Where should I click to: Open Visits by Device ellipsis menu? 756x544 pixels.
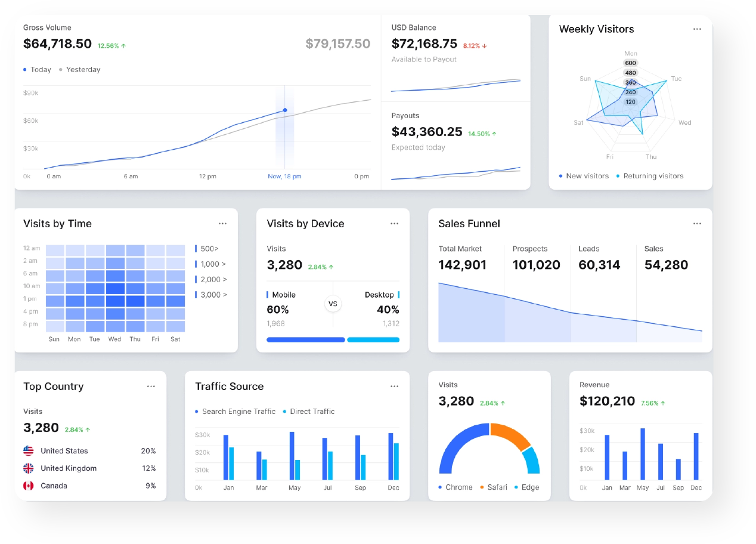coord(394,224)
